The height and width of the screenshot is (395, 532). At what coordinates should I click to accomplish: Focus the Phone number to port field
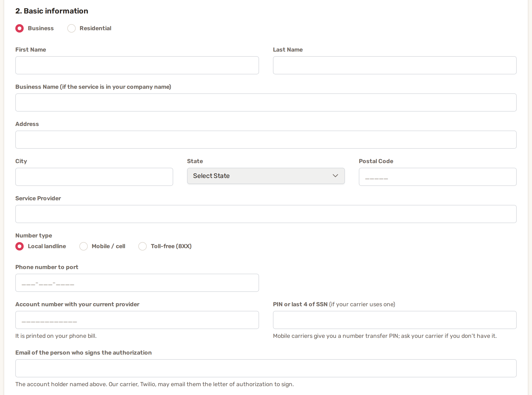[137, 283]
